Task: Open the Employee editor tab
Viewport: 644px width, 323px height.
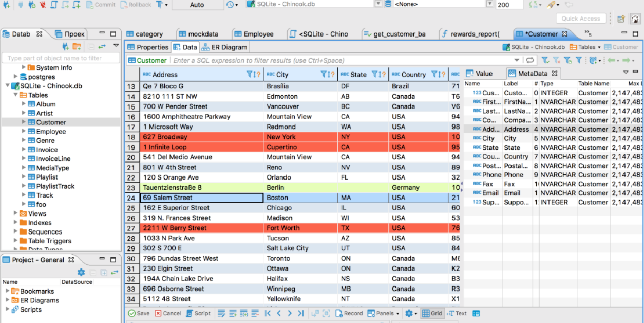Action: coord(254,34)
